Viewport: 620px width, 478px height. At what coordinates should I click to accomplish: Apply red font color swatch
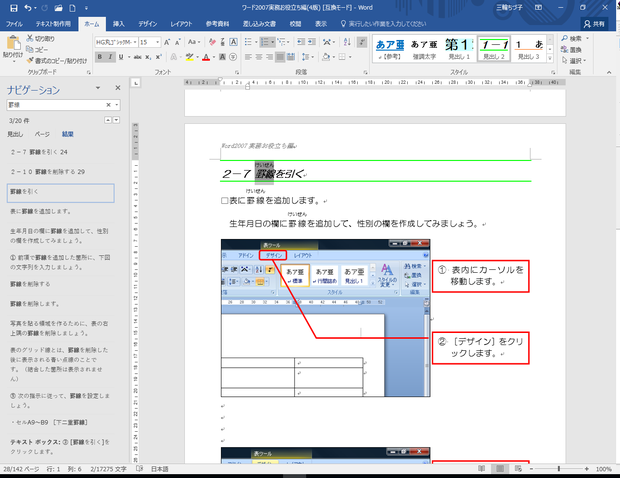click(x=206, y=57)
